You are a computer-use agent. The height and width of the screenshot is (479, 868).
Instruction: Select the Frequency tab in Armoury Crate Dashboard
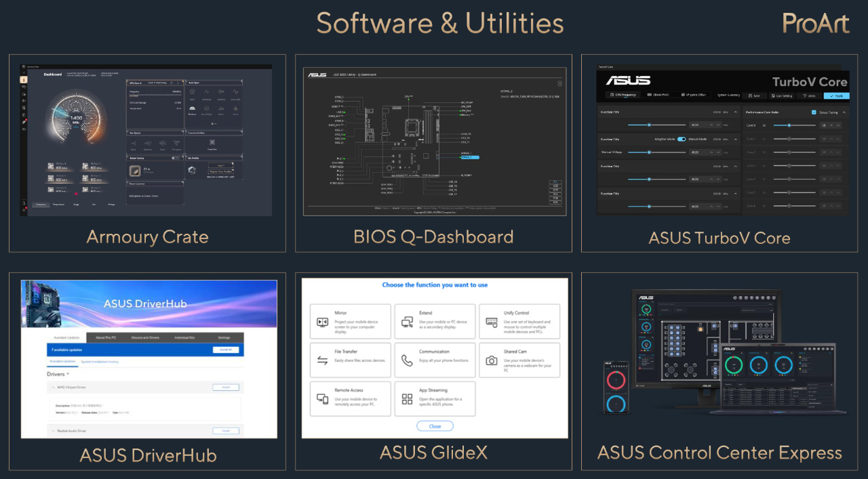[41, 204]
